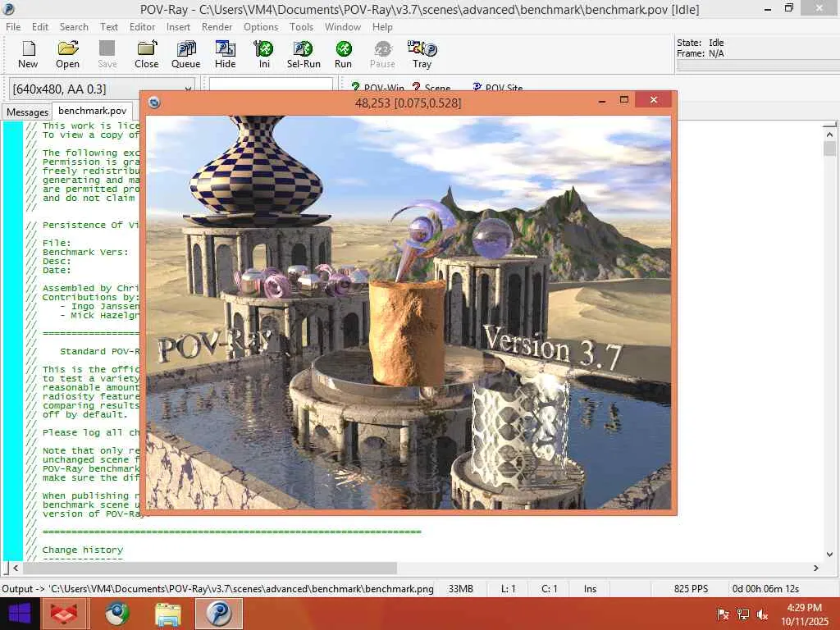Close the render preview window
The image size is (840, 630).
pyautogui.click(x=654, y=99)
